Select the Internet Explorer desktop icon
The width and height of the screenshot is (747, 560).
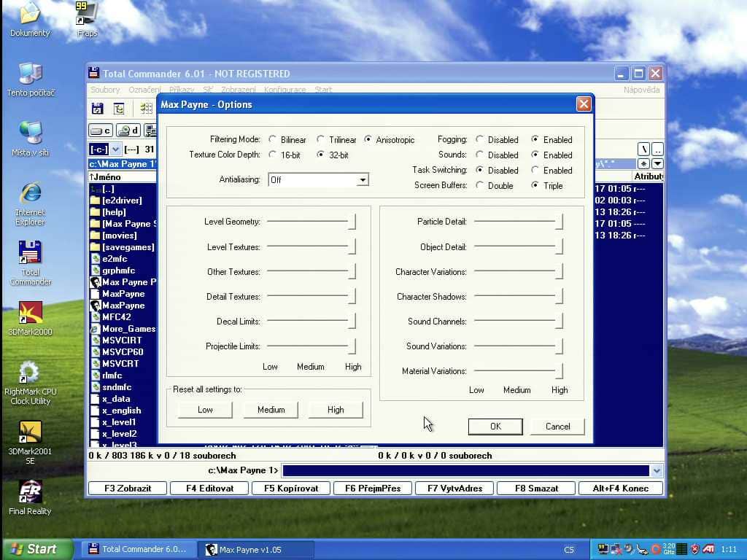tap(31, 204)
